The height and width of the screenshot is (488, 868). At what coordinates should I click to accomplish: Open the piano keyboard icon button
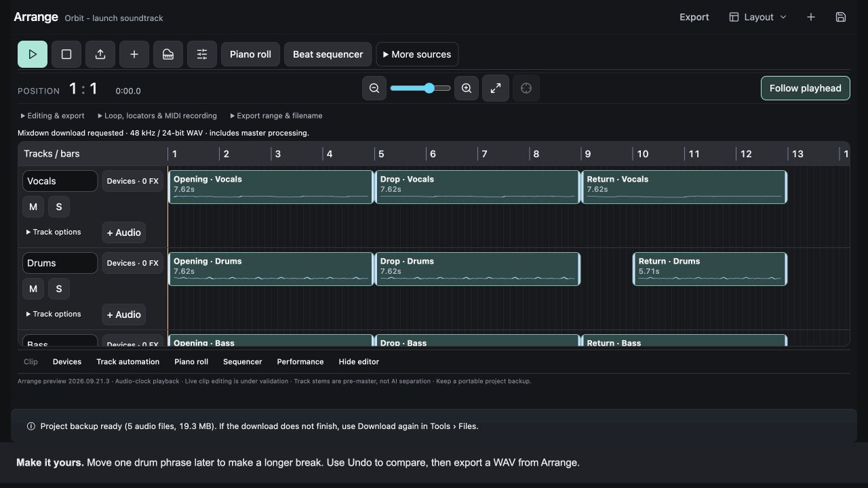click(x=168, y=54)
